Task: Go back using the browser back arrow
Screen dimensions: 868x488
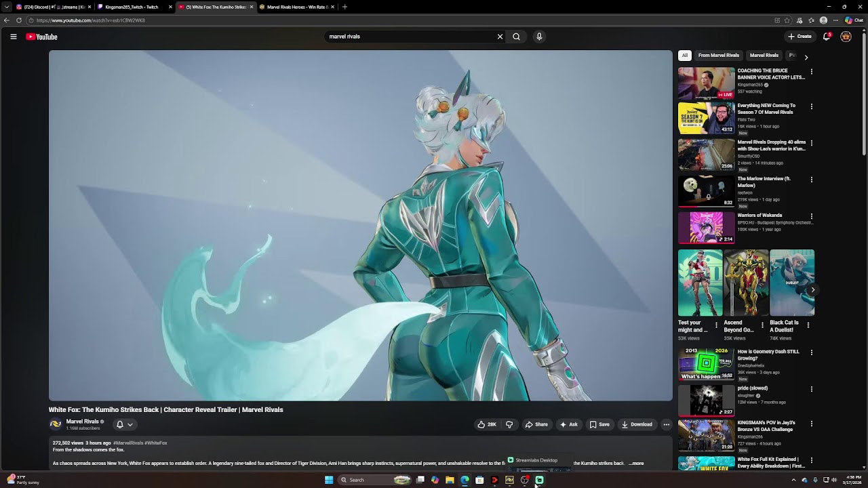Action: tap(7, 20)
